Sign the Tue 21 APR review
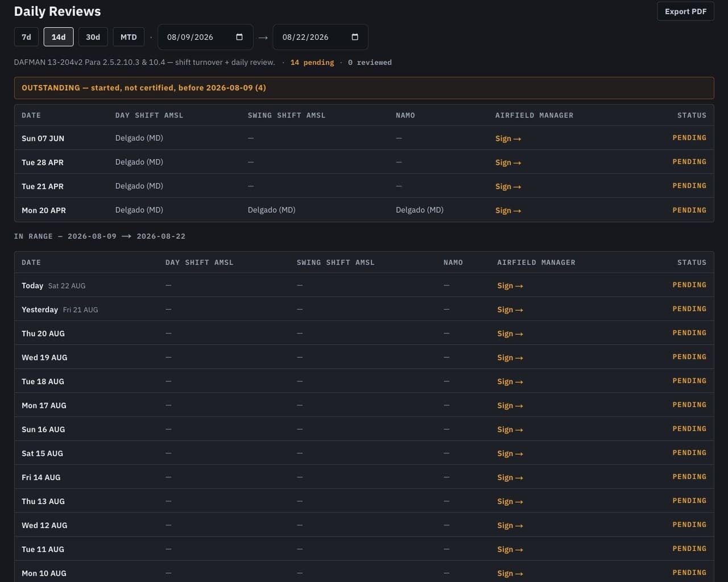728x582 pixels. point(508,186)
